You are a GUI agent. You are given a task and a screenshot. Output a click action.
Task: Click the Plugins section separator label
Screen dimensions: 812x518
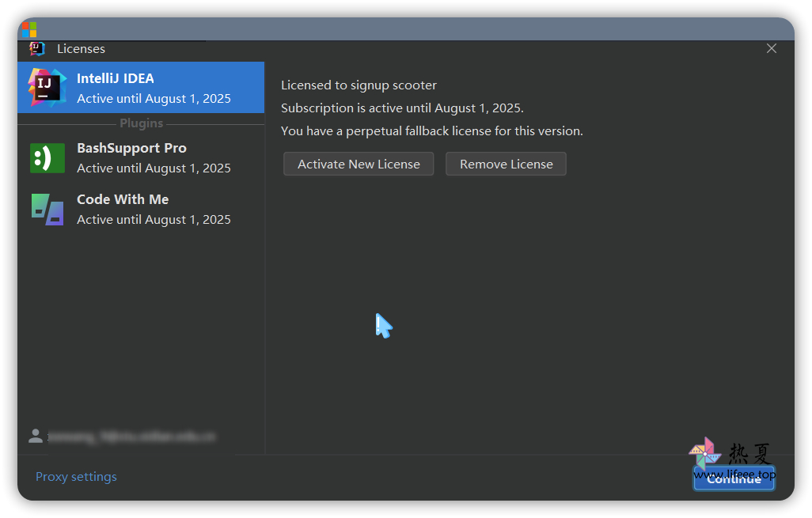[x=141, y=123]
